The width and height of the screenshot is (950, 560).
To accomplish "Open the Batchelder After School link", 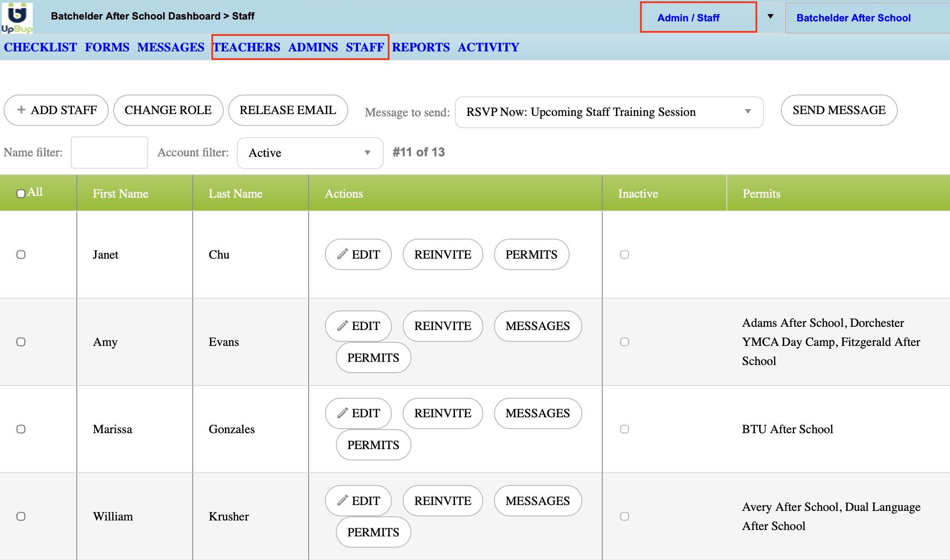I will (853, 18).
